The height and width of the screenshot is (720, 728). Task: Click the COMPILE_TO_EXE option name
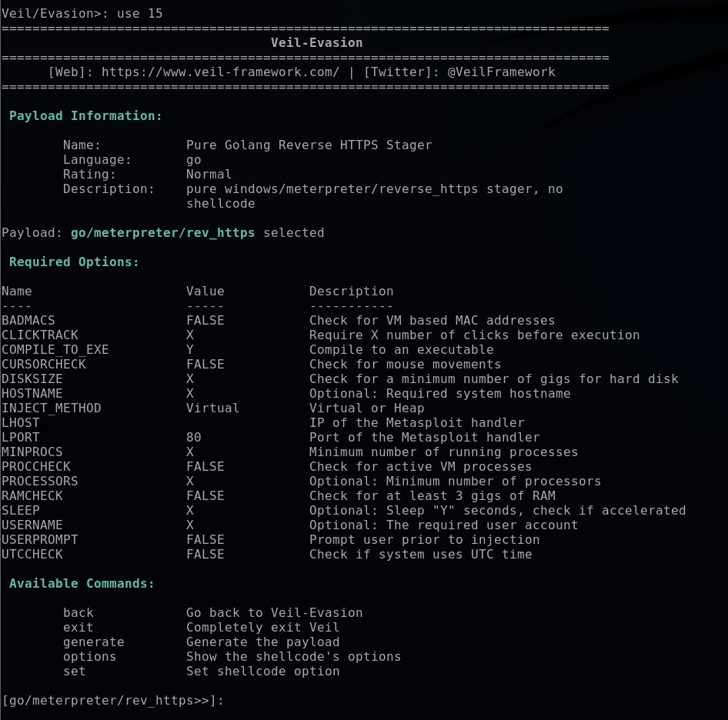pyautogui.click(x=55, y=349)
